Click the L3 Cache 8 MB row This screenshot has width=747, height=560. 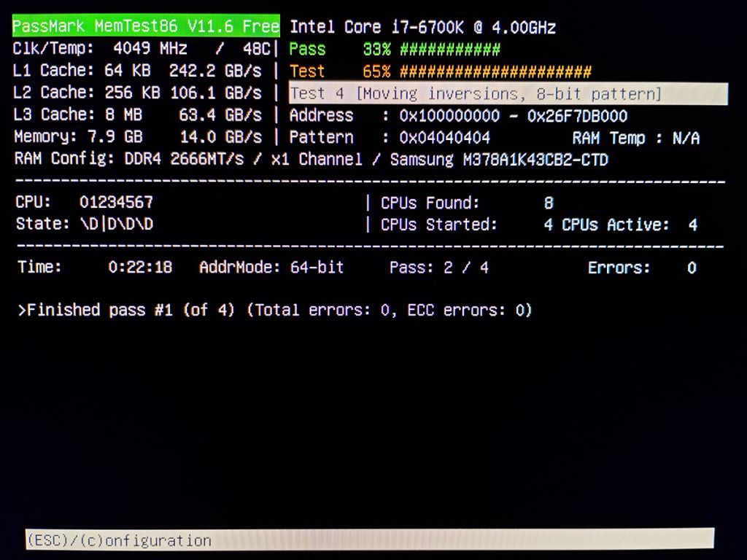[137, 114]
